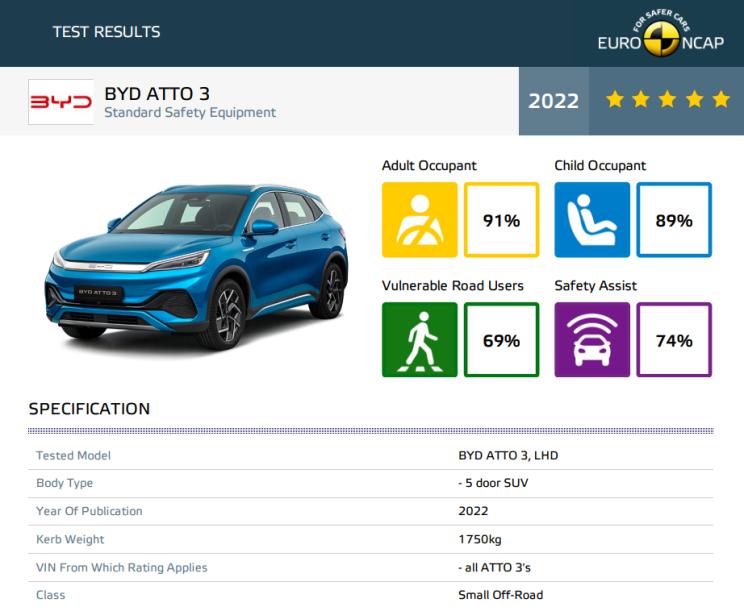This screenshot has height=611, width=744.
Task: Click the 89% Child Occupant score box
Action: click(x=674, y=220)
